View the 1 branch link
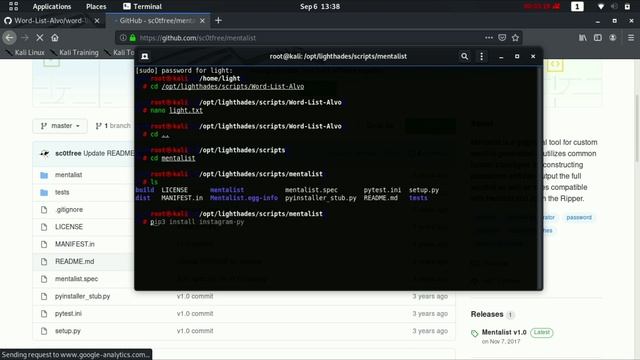This screenshot has width=640, height=360. (113, 126)
